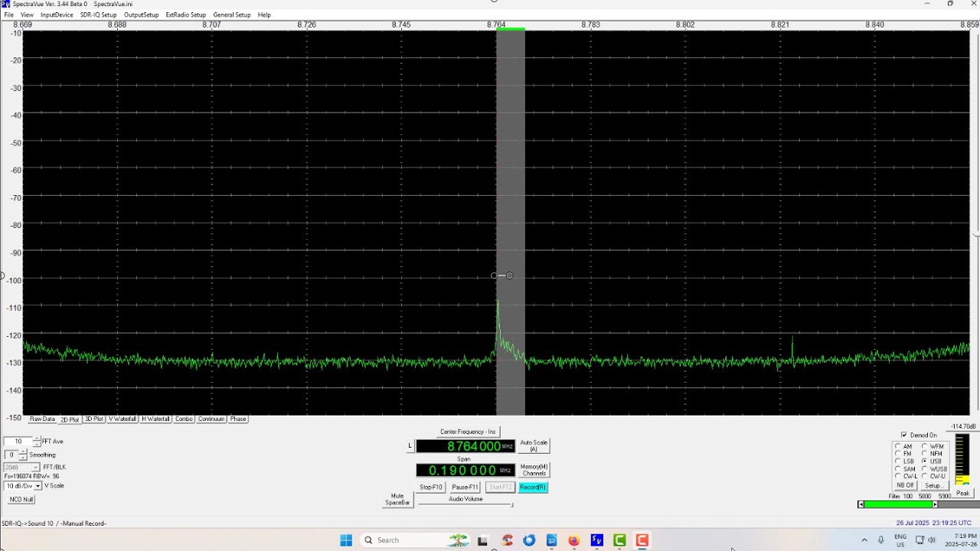Click the Stop-F10 button
Viewport: 980px width, 551px height.
pos(431,487)
